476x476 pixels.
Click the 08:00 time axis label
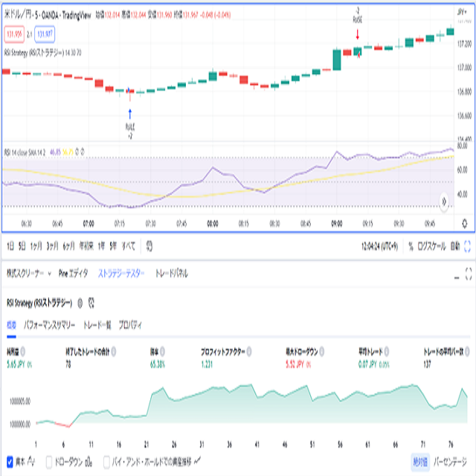pyautogui.click(x=213, y=224)
